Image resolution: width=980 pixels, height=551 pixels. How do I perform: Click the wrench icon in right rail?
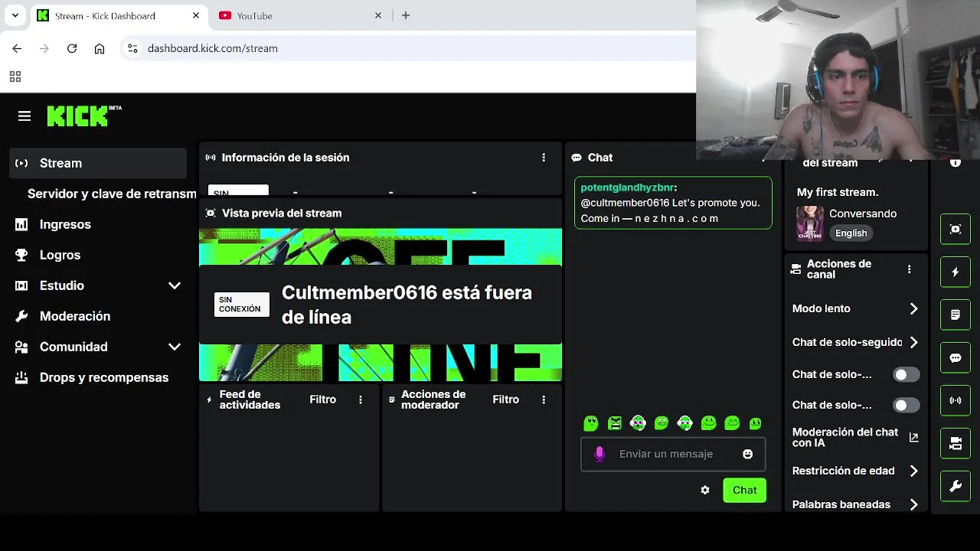(955, 486)
